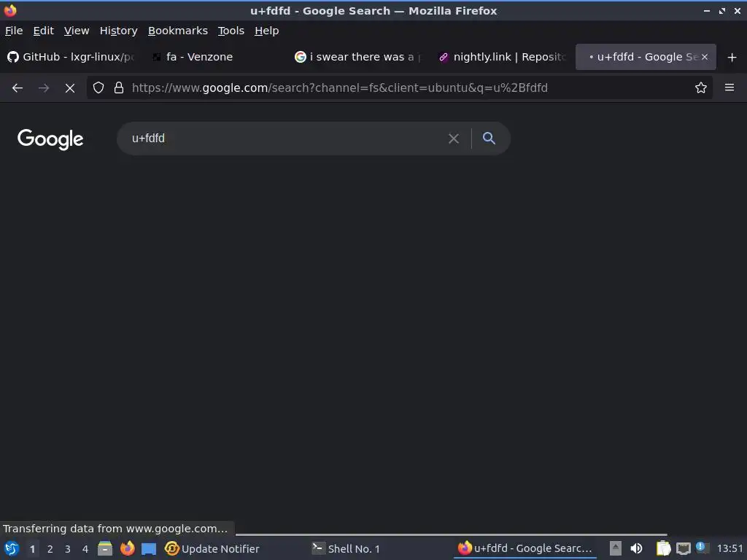Image resolution: width=747 pixels, height=560 pixels.
Task: Select Firefox u+fdfd window in taskbar
Action: [x=525, y=548]
